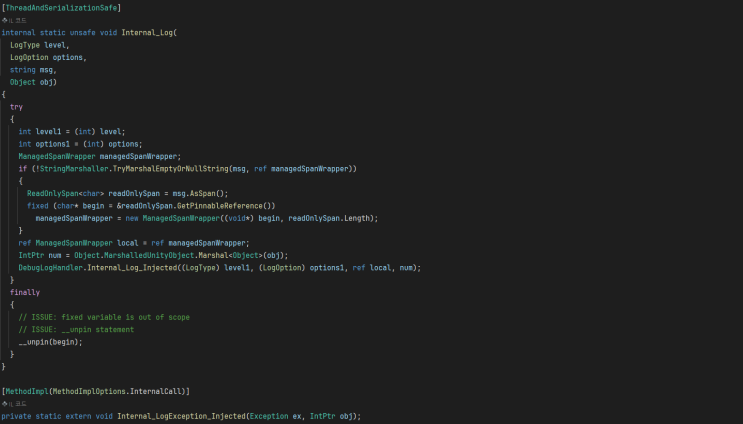The image size is (743, 424).
Task: Click the 'if' keyword
Action: (23, 169)
